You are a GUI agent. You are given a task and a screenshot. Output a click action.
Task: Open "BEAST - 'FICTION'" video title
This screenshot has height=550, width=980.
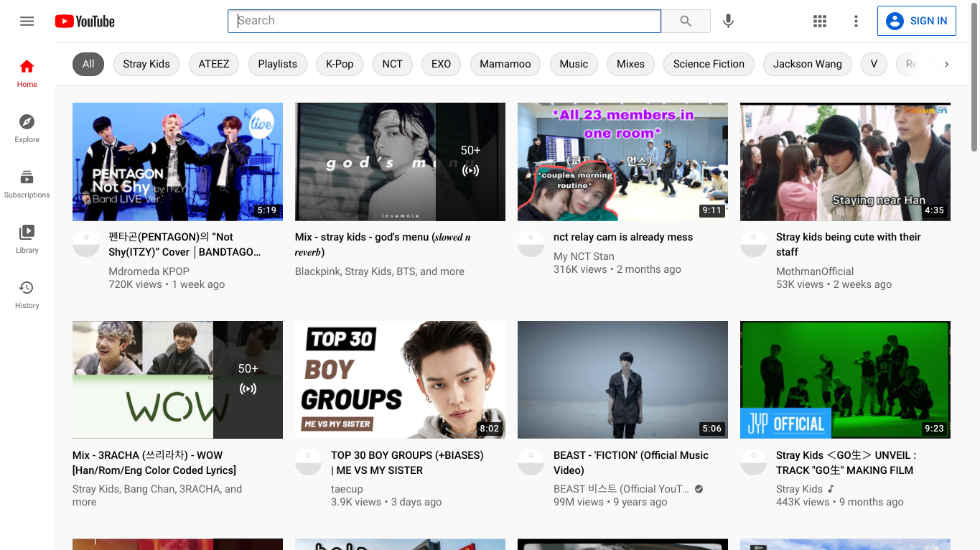click(x=631, y=462)
